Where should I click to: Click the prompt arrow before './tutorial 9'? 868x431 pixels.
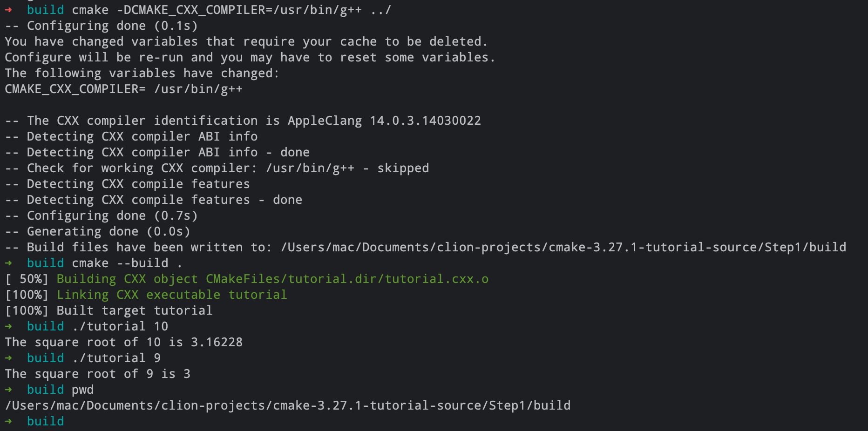(8, 358)
